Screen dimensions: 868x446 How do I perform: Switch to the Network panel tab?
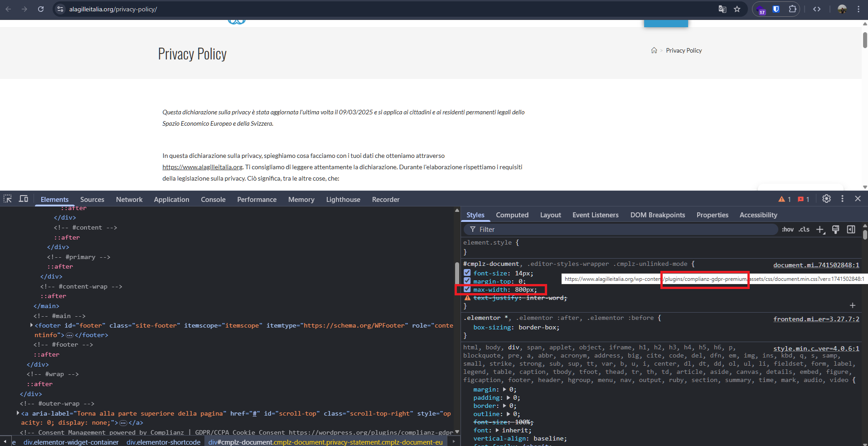(129, 200)
